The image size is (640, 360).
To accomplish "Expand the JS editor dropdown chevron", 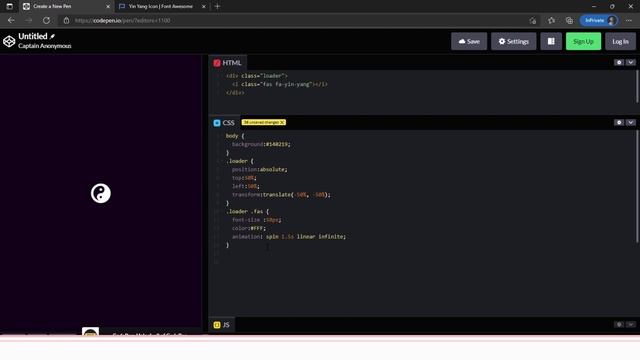I will pos(631,324).
